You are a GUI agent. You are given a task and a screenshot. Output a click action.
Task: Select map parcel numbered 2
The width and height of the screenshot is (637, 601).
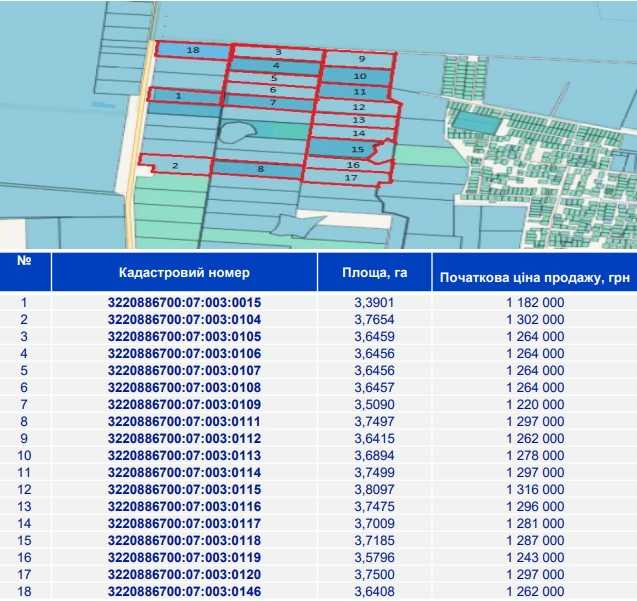[x=175, y=165]
